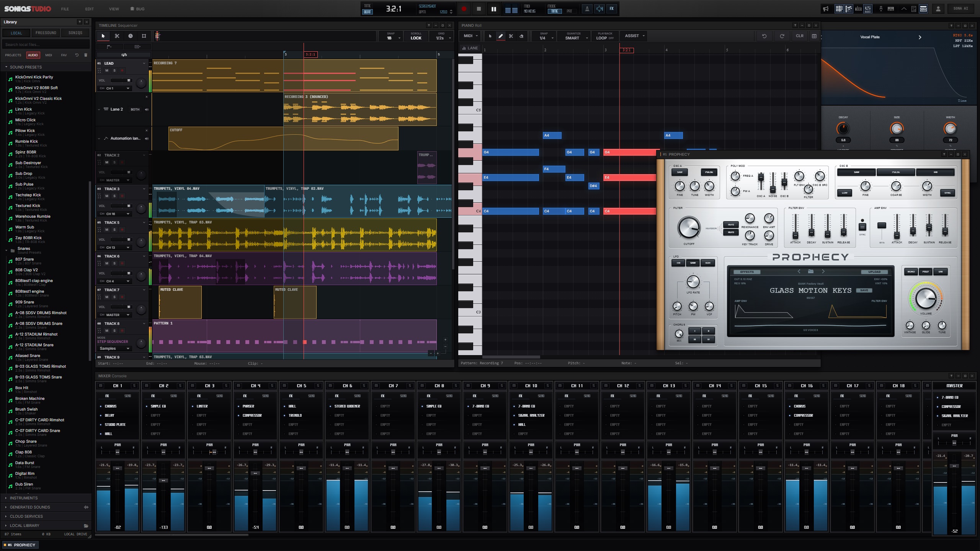Screen dimensions: 980x551
Task: Mute TRACK 3
Action: point(107,196)
